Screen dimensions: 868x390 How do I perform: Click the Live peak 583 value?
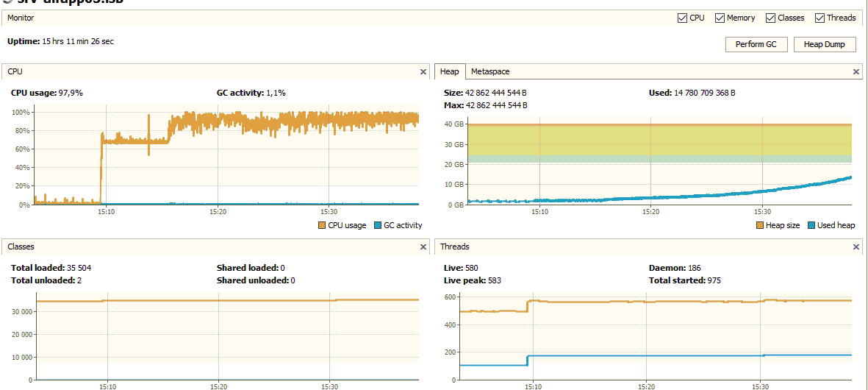point(495,280)
